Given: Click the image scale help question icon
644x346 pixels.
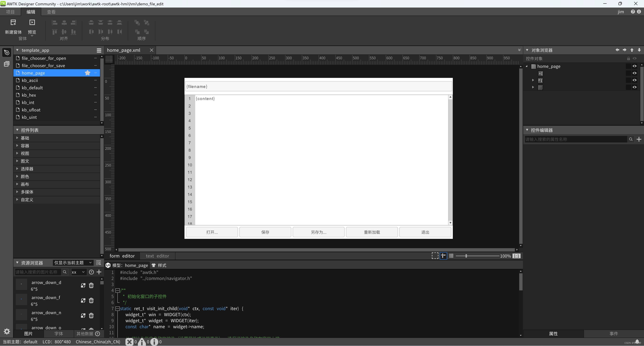Looking at the screenshot, I should pos(92,272).
